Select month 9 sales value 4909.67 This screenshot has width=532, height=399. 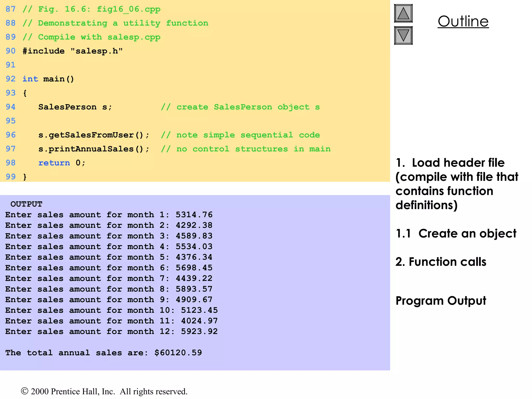[x=194, y=300]
